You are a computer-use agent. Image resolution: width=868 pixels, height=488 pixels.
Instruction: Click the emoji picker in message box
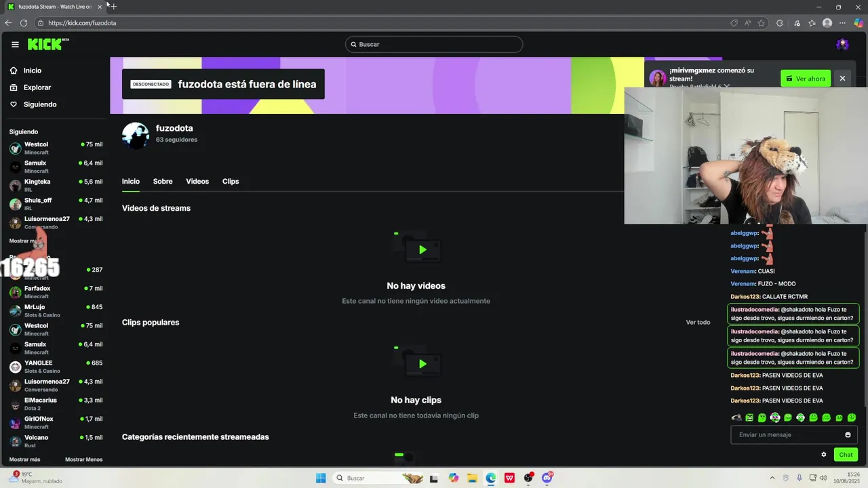(848, 435)
